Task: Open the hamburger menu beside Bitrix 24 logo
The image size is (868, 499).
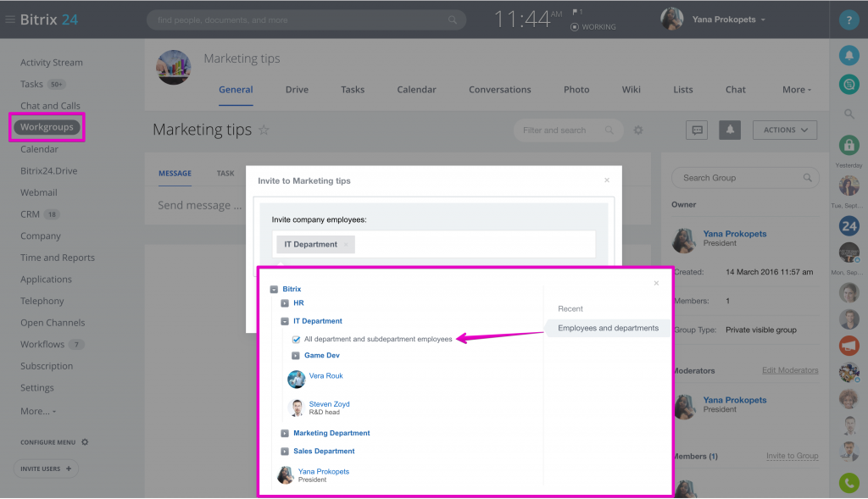Action: tap(10, 19)
